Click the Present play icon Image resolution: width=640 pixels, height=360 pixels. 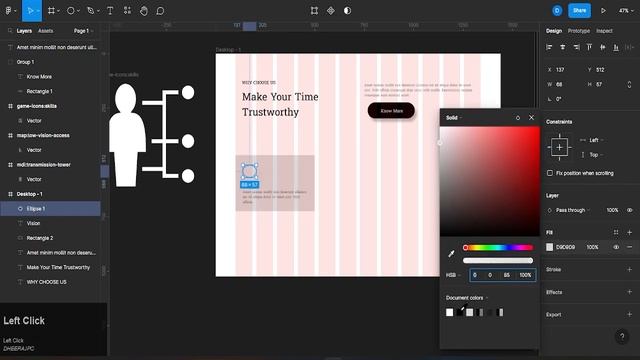603,11
